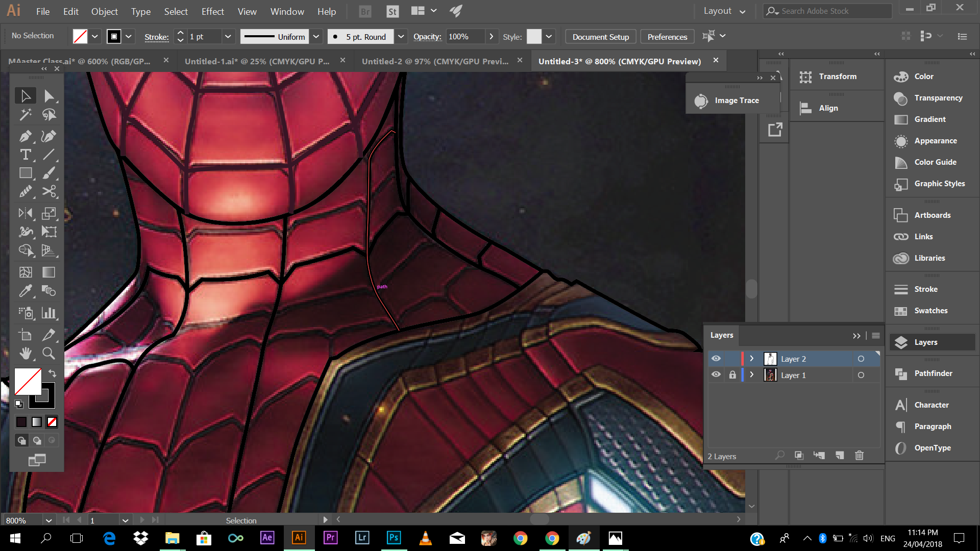The image size is (980, 551).
Task: Click the Opacity 100% field
Action: pyautogui.click(x=465, y=36)
